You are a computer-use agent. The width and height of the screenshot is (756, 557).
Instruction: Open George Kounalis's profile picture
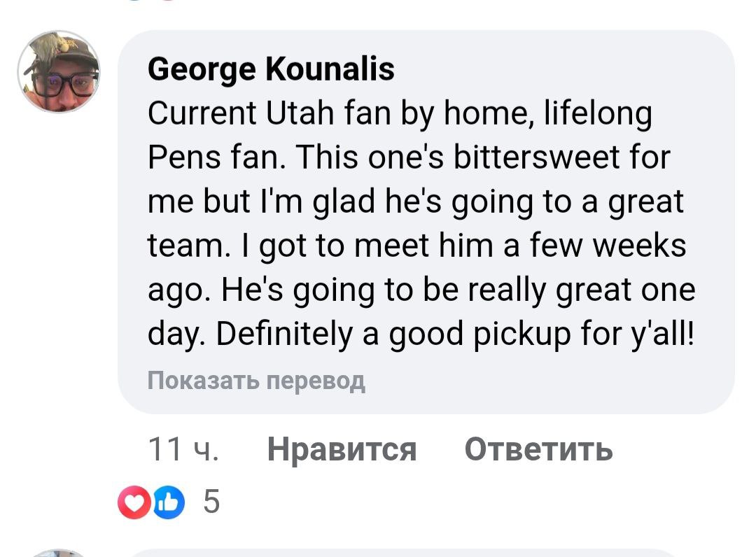59,72
